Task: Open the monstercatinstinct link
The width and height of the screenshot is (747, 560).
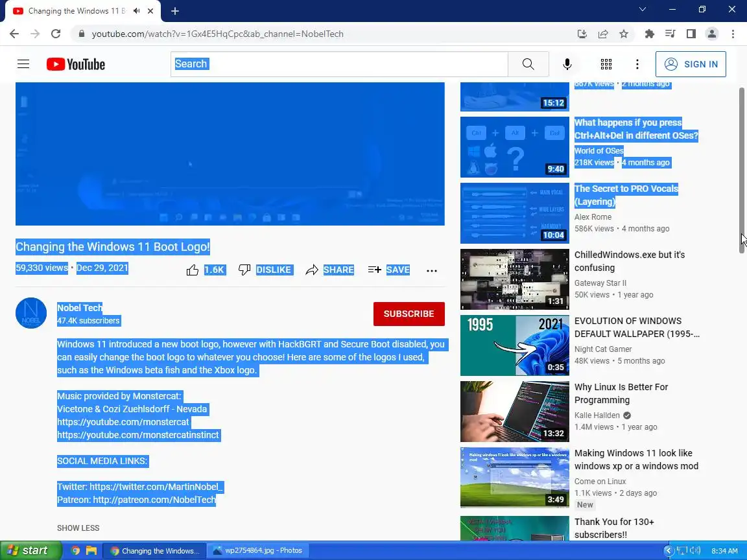Action: click(138, 435)
